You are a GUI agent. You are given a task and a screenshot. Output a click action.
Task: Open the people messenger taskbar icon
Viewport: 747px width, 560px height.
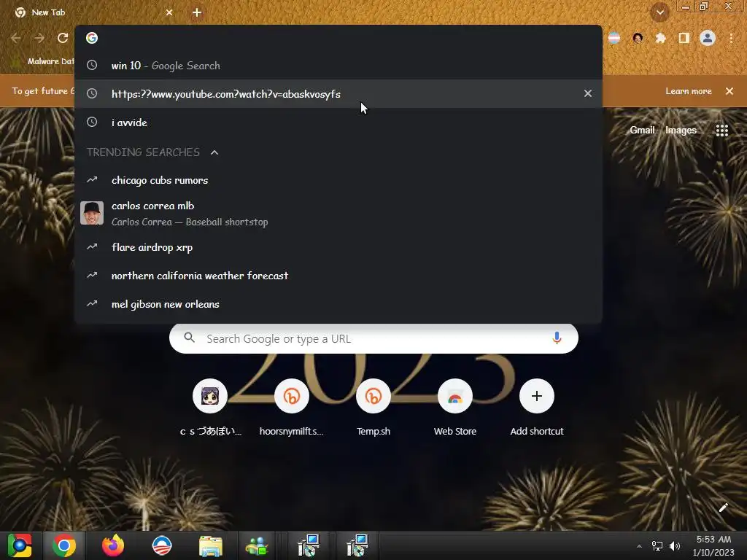[x=258, y=545]
